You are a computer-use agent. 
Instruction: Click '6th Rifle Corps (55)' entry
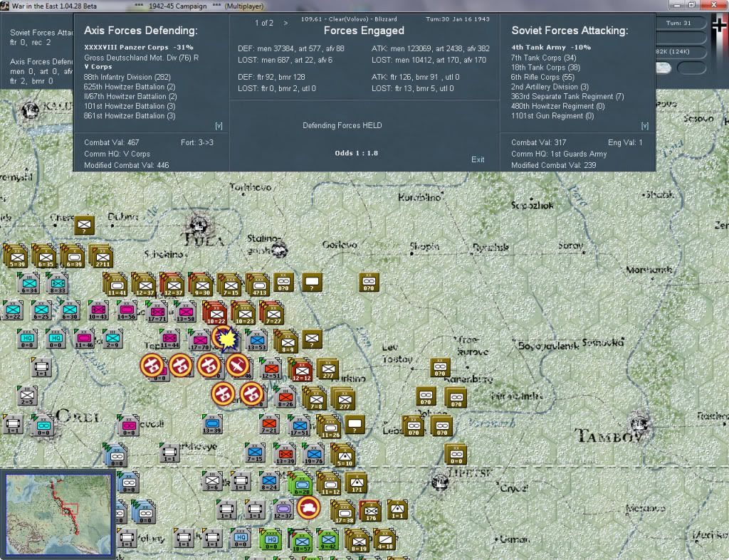[x=542, y=77]
